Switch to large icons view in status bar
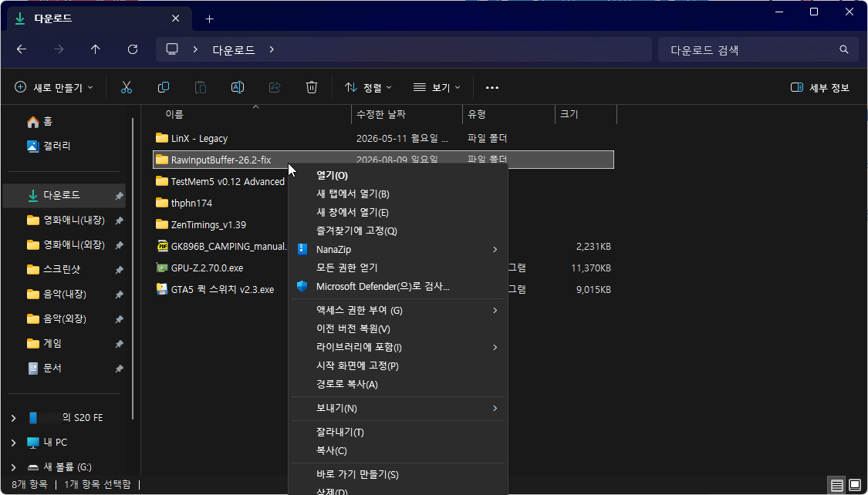 point(855,486)
